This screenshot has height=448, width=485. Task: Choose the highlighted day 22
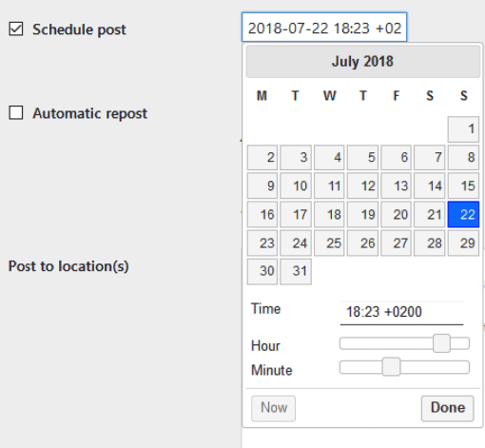click(x=463, y=214)
